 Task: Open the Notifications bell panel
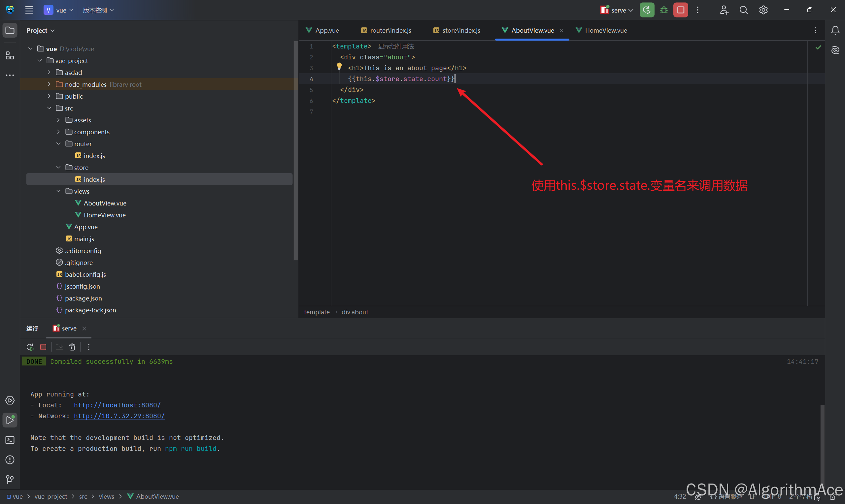coord(835,31)
